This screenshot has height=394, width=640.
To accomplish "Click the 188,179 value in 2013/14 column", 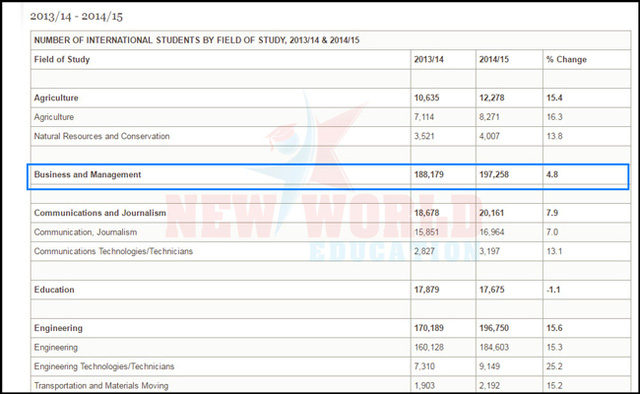I will point(429,175).
